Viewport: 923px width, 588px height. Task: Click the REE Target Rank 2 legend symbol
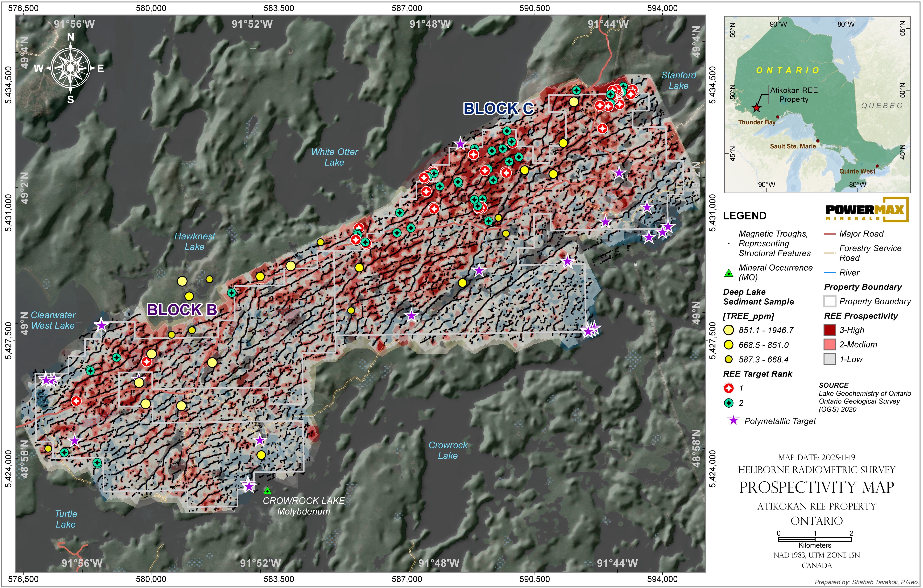coord(729,403)
